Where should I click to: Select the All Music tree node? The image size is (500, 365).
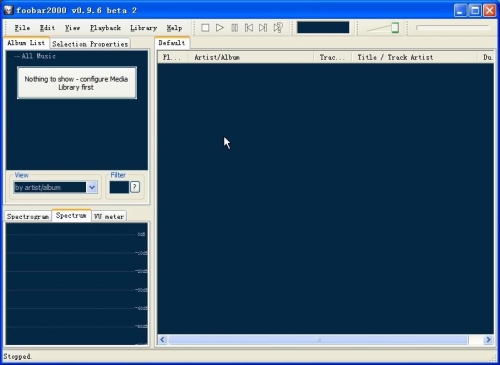pyautogui.click(x=38, y=56)
